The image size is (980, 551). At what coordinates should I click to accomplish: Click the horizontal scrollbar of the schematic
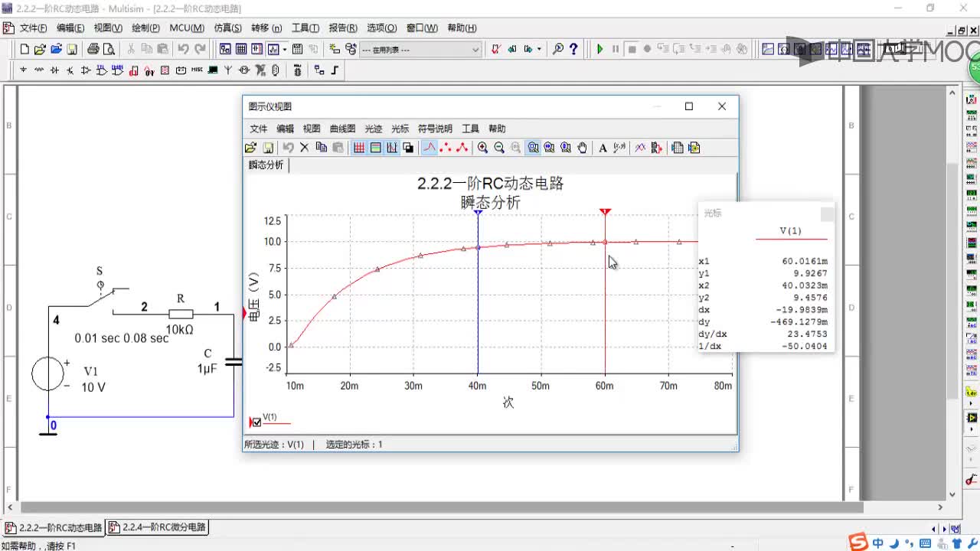(x=442, y=507)
